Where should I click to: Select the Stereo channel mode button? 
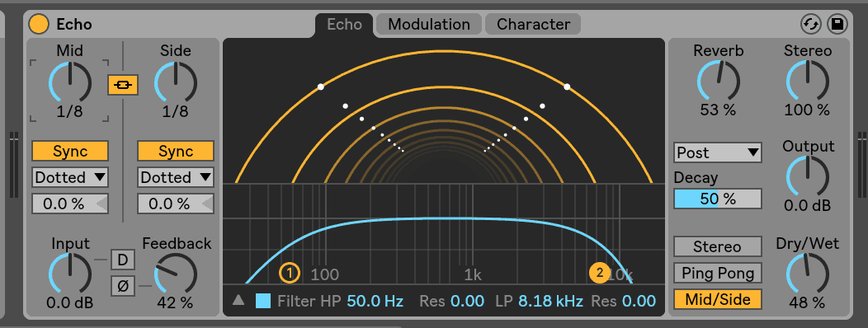tap(718, 246)
